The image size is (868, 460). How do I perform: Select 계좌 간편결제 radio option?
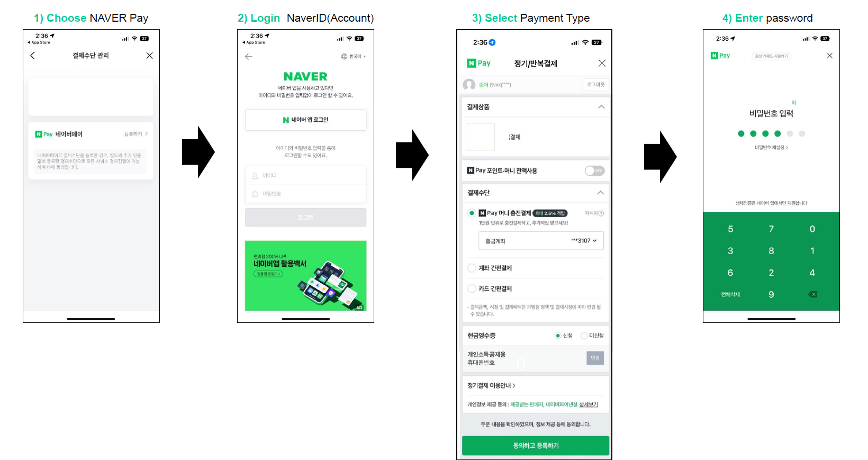472,268
